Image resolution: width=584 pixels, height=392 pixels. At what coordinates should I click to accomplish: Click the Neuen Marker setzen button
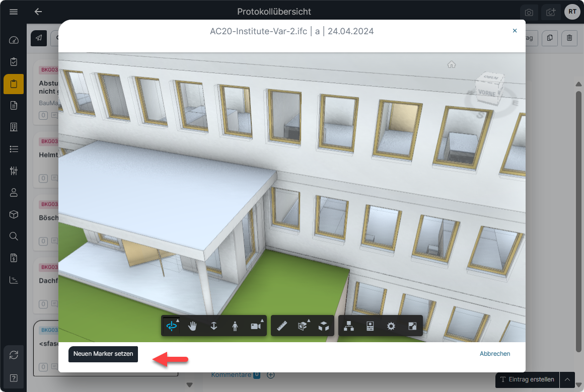pos(103,354)
